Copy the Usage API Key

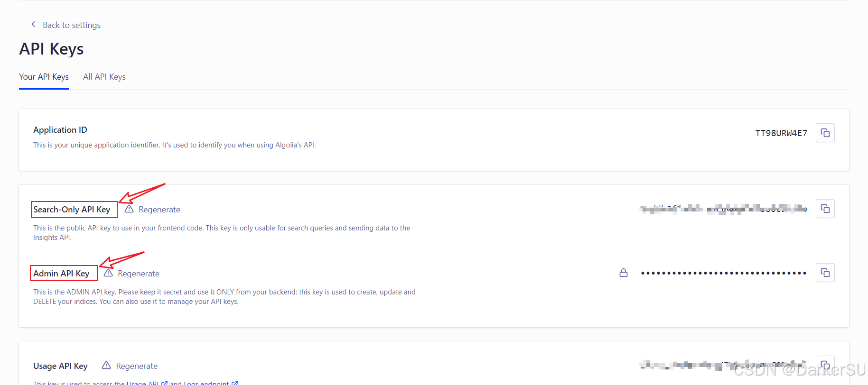pos(825,365)
